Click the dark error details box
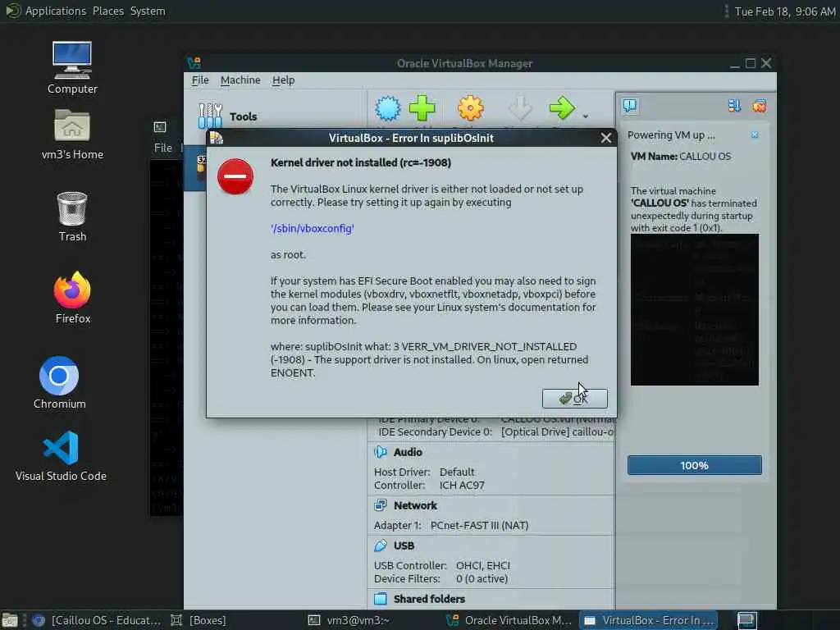 pyautogui.click(x=694, y=309)
